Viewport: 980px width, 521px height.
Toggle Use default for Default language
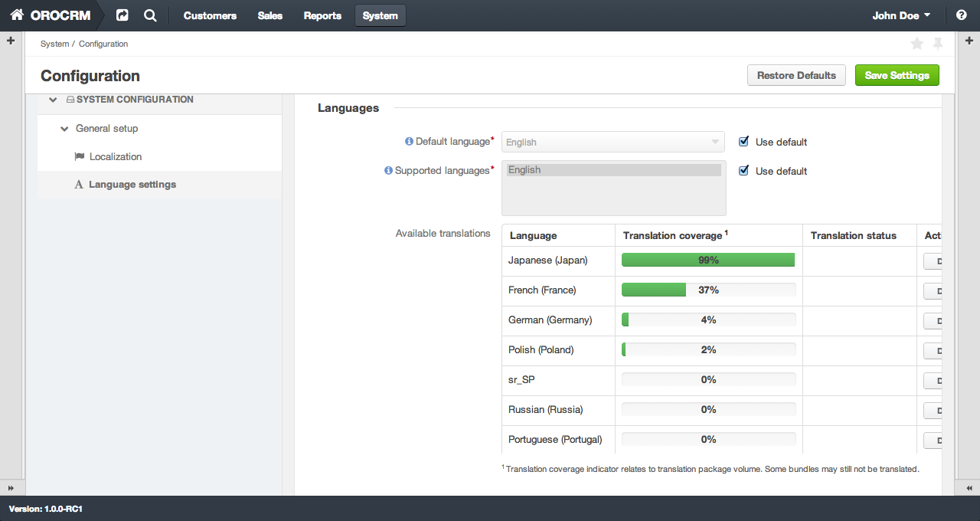743,142
